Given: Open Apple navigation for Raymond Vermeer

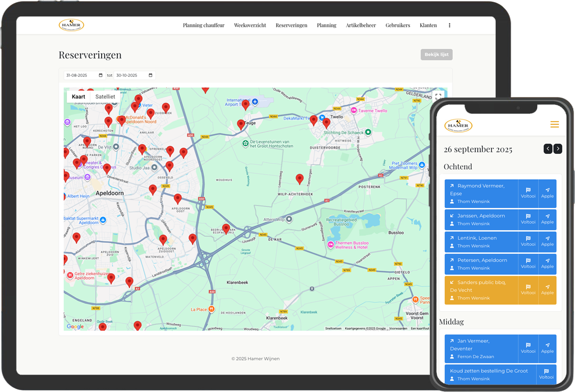Looking at the screenshot, I should click(547, 193).
